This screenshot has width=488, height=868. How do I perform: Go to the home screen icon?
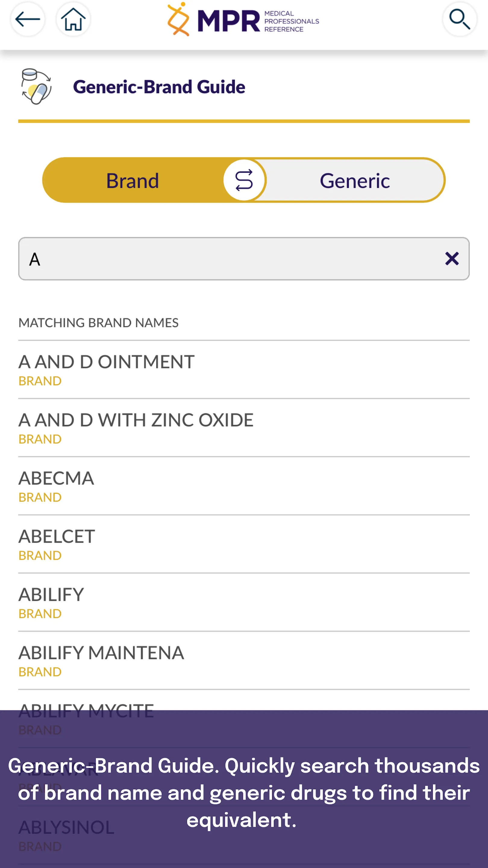point(73,19)
